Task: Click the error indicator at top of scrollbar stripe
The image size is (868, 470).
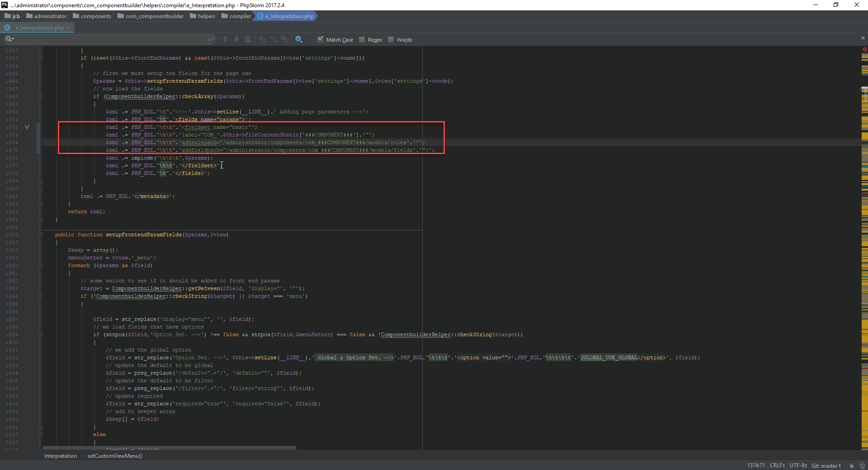Action: 864,49
